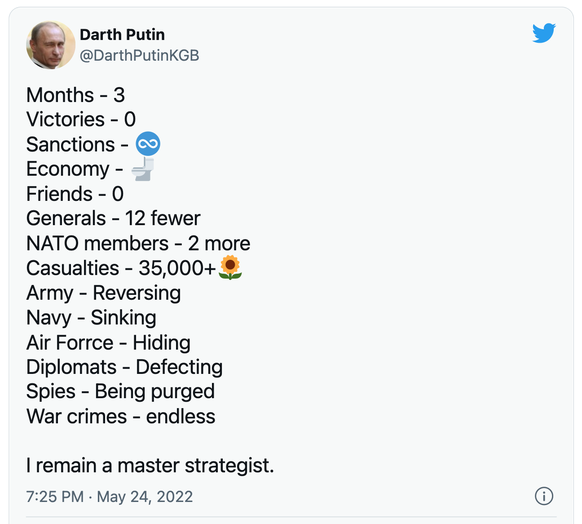Click the 'Months - 3' line
Viewport: 582px width, 524px height.
pyautogui.click(x=75, y=95)
